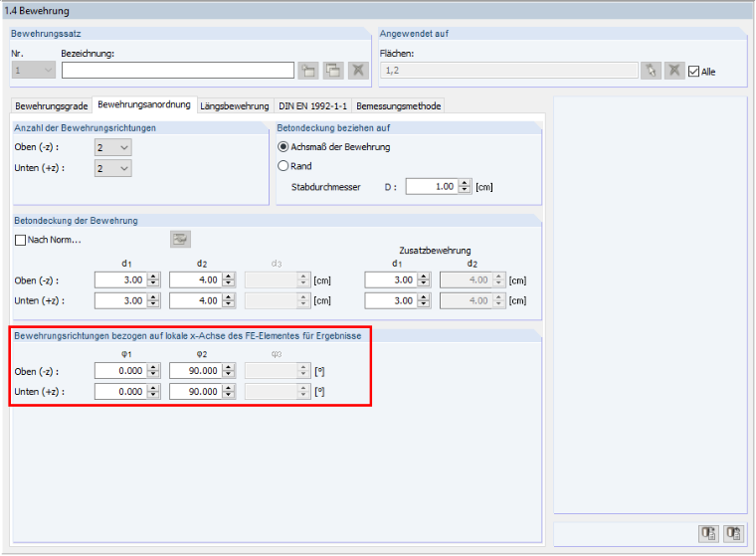
Task: Adjust the Unten φ2 angle spinner
Action: [x=229, y=392]
